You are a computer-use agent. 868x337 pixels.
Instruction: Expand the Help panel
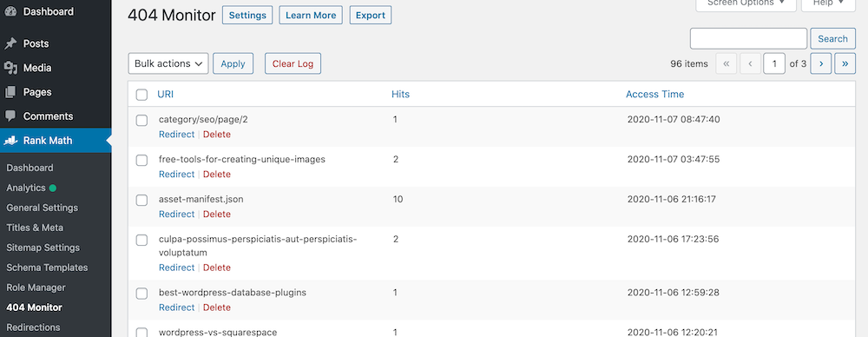pos(828,3)
